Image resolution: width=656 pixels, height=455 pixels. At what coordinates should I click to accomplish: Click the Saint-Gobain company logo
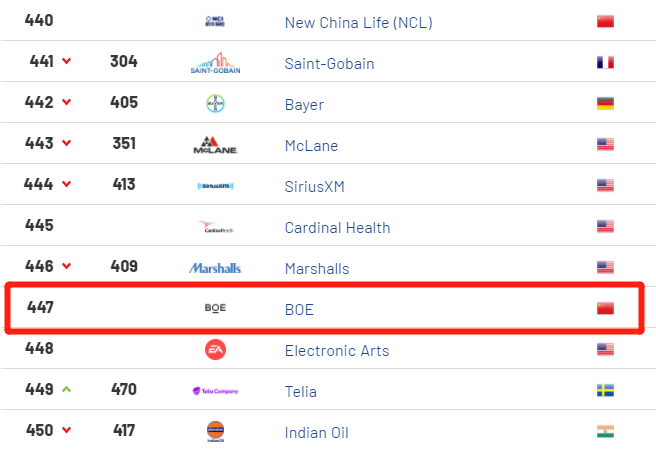[215, 63]
